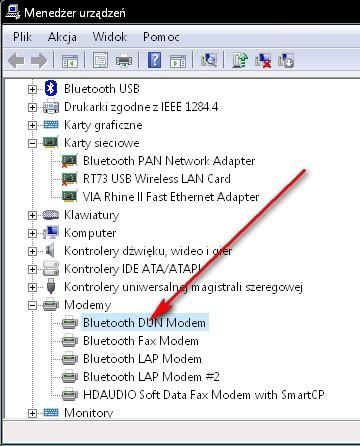The height and width of the screenshot is (446, 360).
Task: Collapse the Karty sieciowe node
Action: (32, 143)
